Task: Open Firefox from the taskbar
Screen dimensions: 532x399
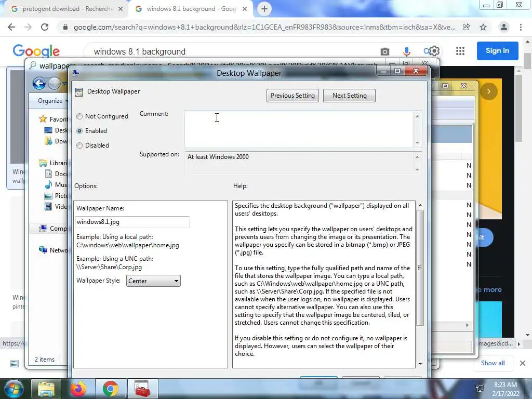Action: 78,389
